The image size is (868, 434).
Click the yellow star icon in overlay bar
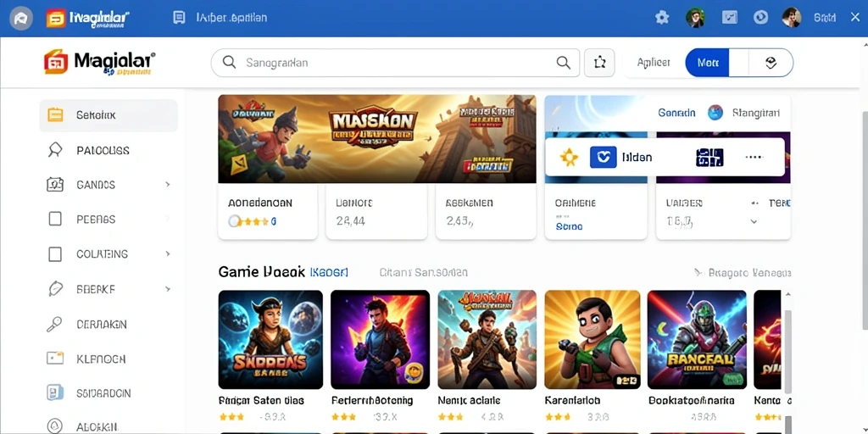[569, 158]
